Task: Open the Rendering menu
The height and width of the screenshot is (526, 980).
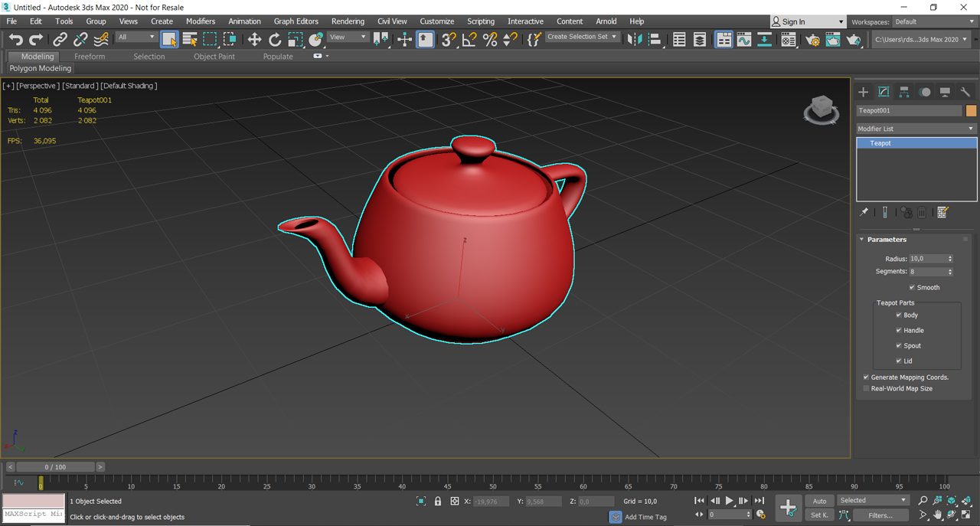Action: click(348, 21)
